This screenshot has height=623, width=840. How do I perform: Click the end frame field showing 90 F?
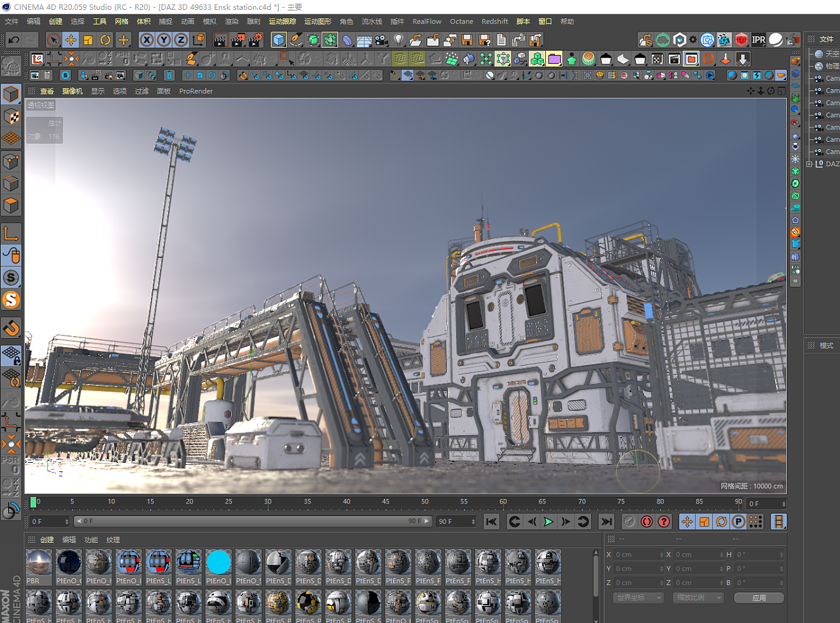[x=456, y=521]
